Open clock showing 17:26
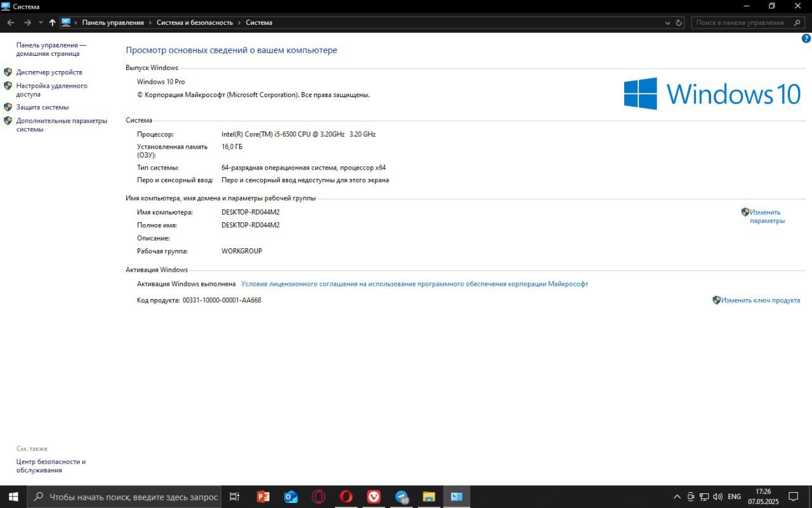812x508 pixels. coord(763,497)
